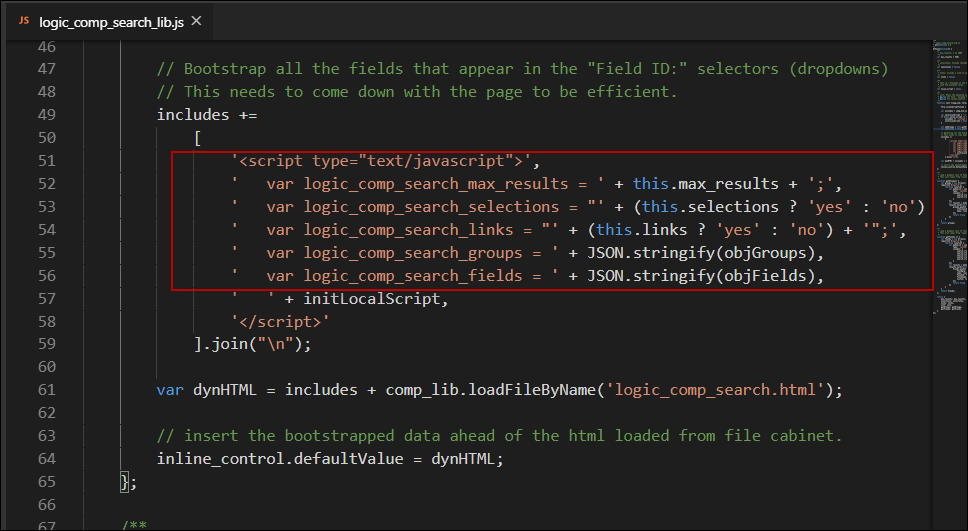Select the logic_comp_search_lib.js editor tab

click(x=111, y=22)
